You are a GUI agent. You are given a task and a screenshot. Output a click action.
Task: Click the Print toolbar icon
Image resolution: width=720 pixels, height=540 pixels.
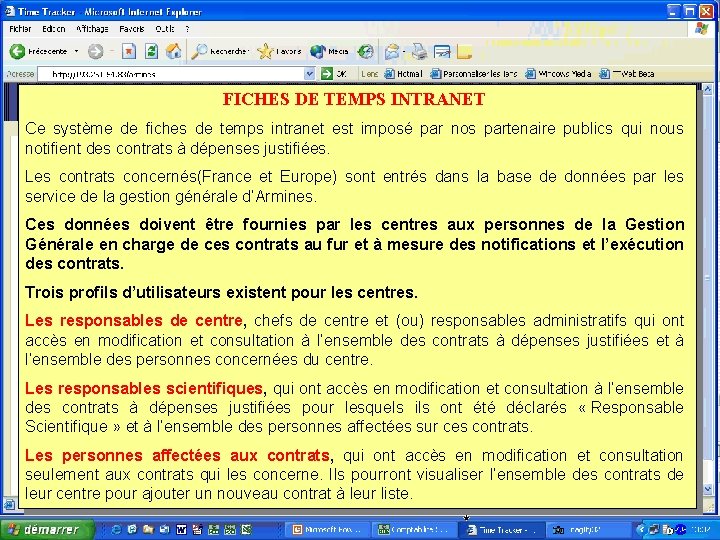(419, 51)
